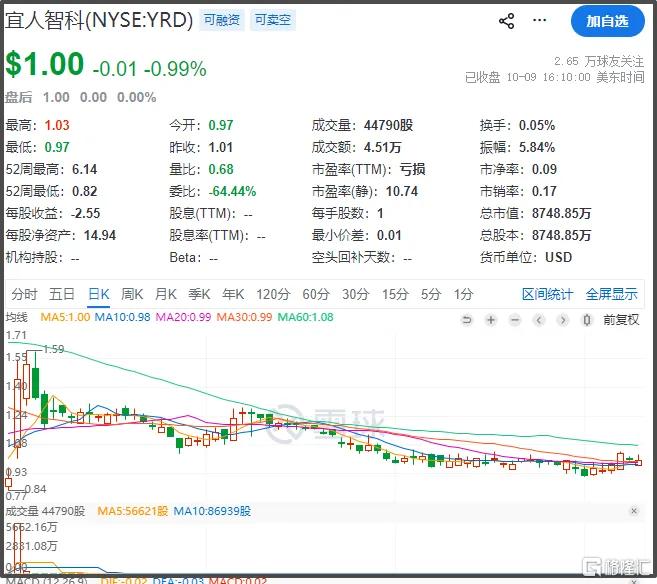The width and height of the screenshot is (657, 584).
Task: Click the MA5:1.00 legend label
Action: pos(65,317)
